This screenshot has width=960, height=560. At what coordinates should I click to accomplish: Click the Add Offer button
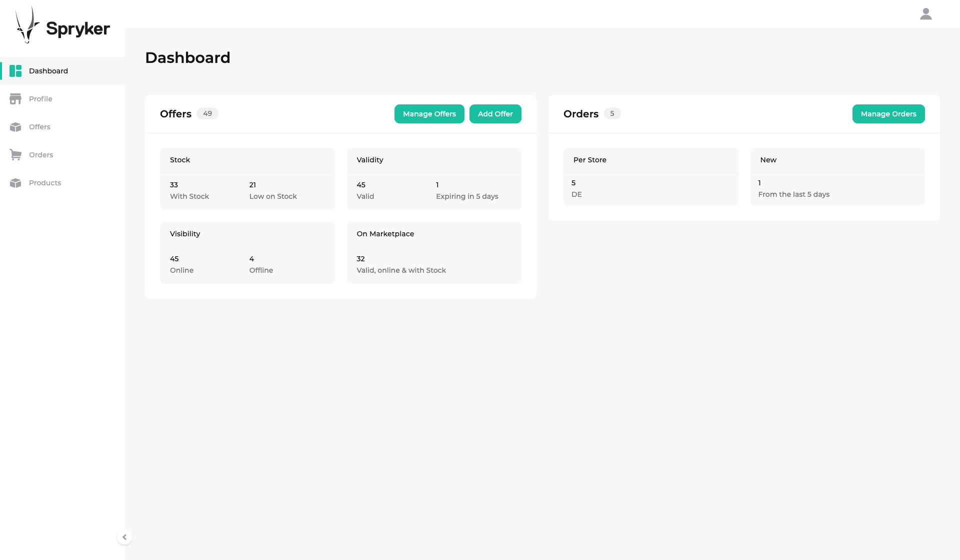(x=495, y=114)
